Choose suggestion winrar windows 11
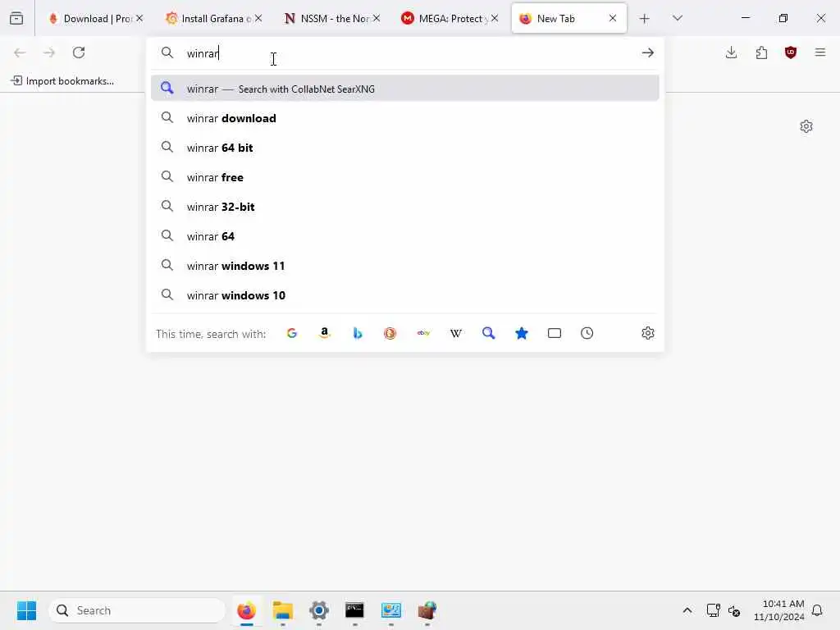Viewport: 840px width, 630px height. pos(404,265)
